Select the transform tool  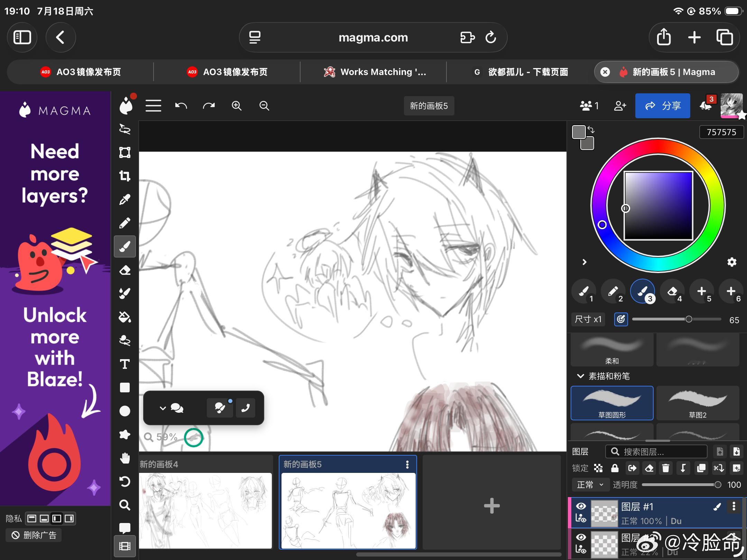point(125,152)
